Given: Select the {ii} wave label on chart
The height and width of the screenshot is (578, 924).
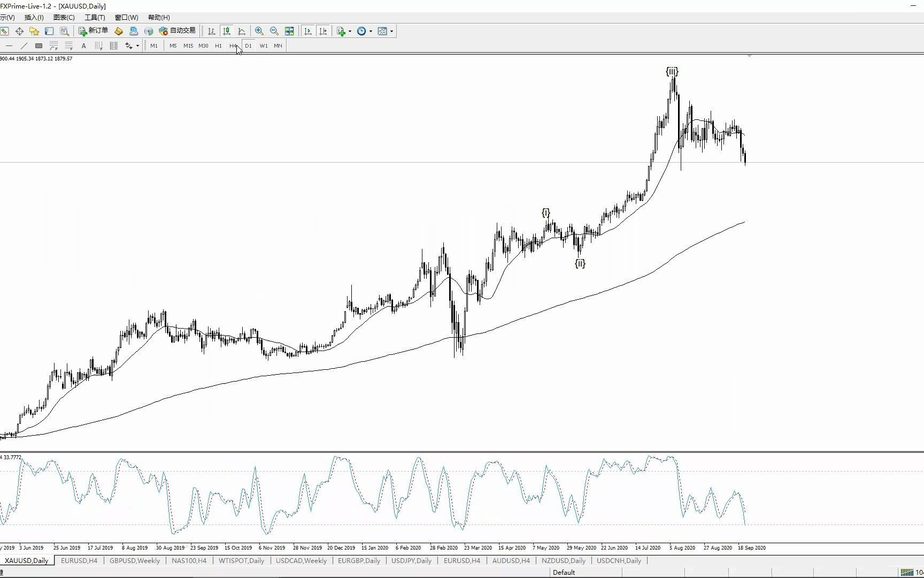Looking at the screenshot, I should [580, 263].
